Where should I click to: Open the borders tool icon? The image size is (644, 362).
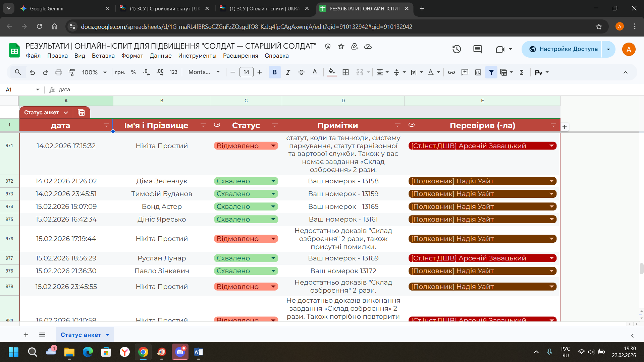tap(345, 72)
